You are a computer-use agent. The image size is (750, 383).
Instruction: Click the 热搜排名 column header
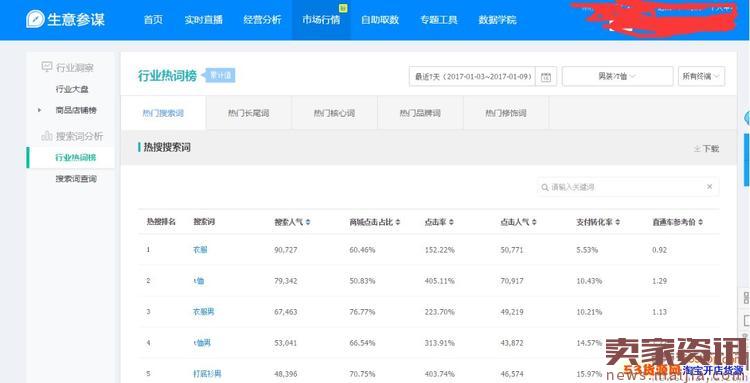tap(161, 222)
